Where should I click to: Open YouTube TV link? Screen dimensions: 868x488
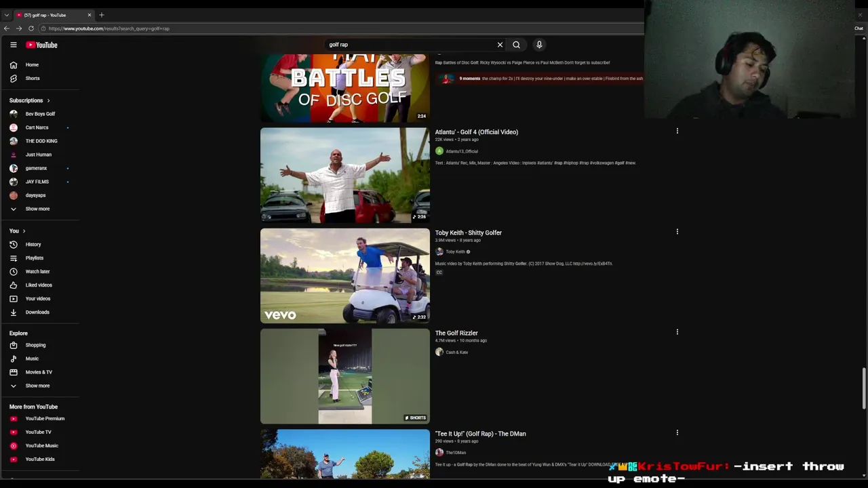click(x=39, y=432)
